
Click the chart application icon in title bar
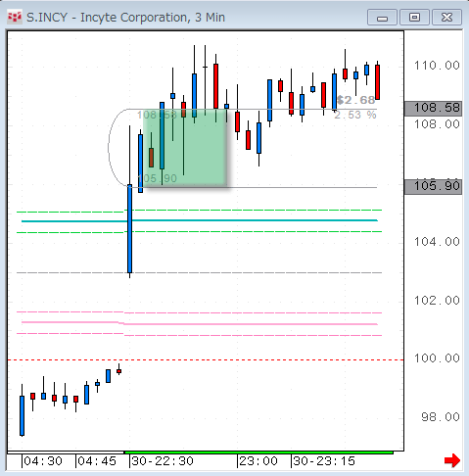tap(15, 17)
